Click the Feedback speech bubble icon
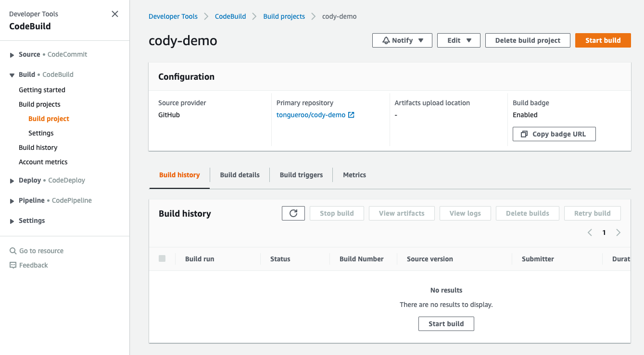 (13, 265)
